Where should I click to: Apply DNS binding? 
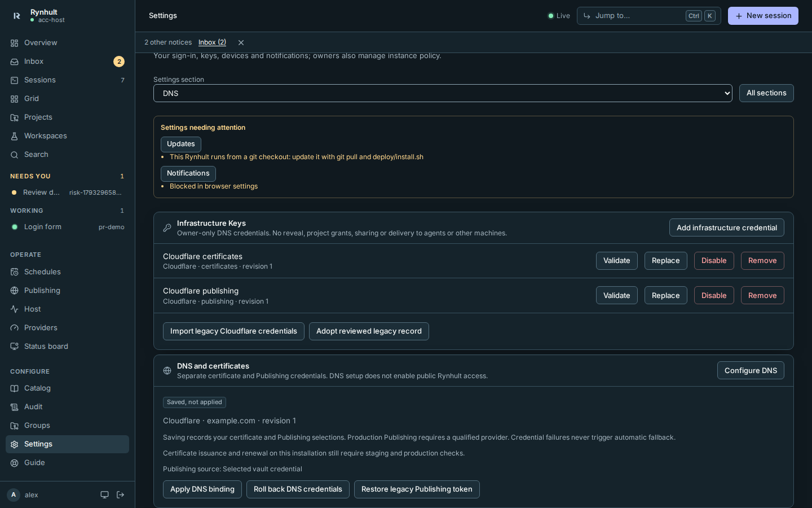pos(202,489)
